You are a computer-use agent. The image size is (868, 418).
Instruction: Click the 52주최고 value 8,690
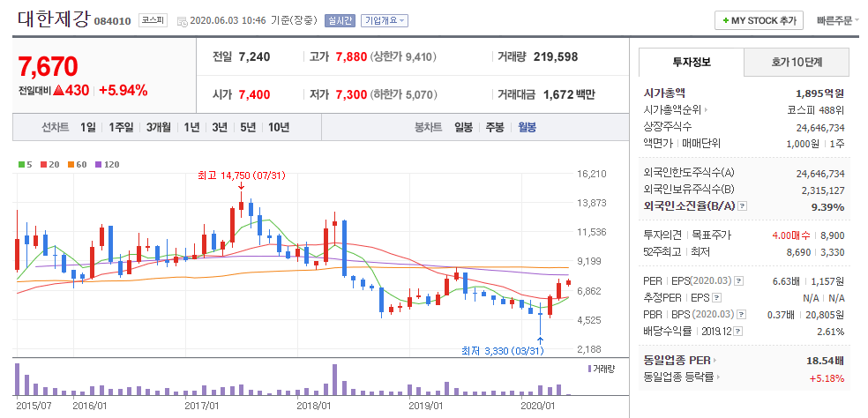[x=799, y=252]
